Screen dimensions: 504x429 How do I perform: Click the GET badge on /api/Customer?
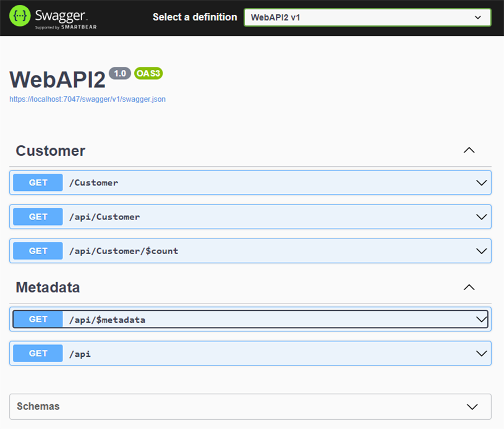point(37,216)
